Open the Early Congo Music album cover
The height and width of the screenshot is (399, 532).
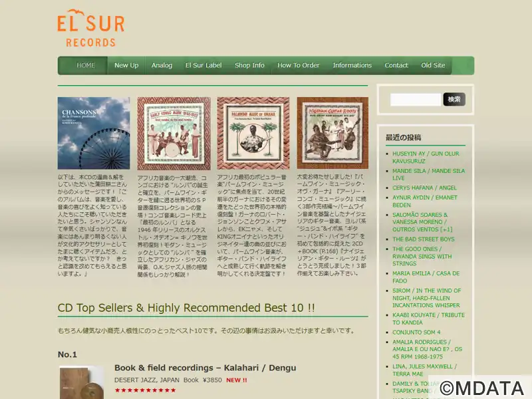pyautogui.click(x=174, y=134)
